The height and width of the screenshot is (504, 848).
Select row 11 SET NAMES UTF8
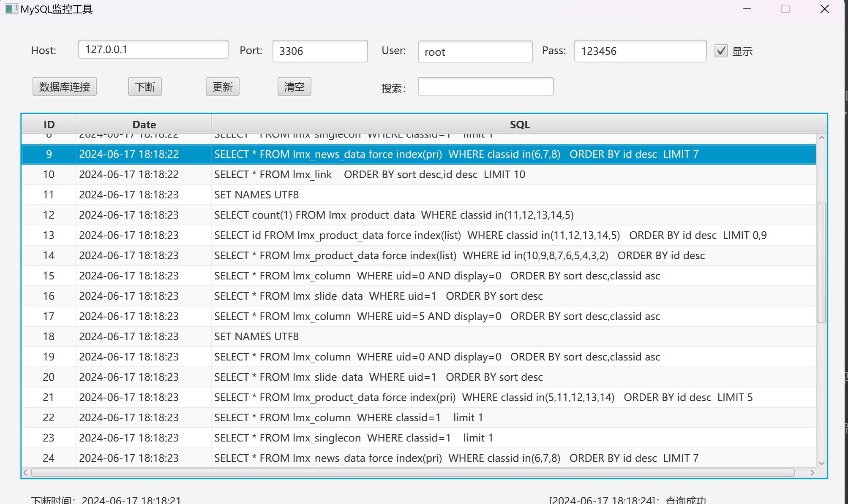click(419, 195)
